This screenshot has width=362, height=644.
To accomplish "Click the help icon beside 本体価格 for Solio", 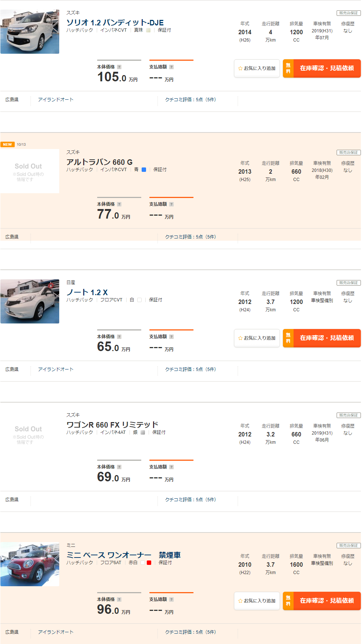I will [x=119, y=67].
